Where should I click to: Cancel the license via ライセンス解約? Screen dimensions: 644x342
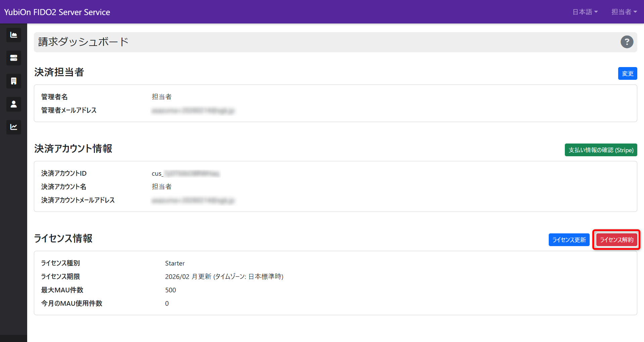[616, 240]
